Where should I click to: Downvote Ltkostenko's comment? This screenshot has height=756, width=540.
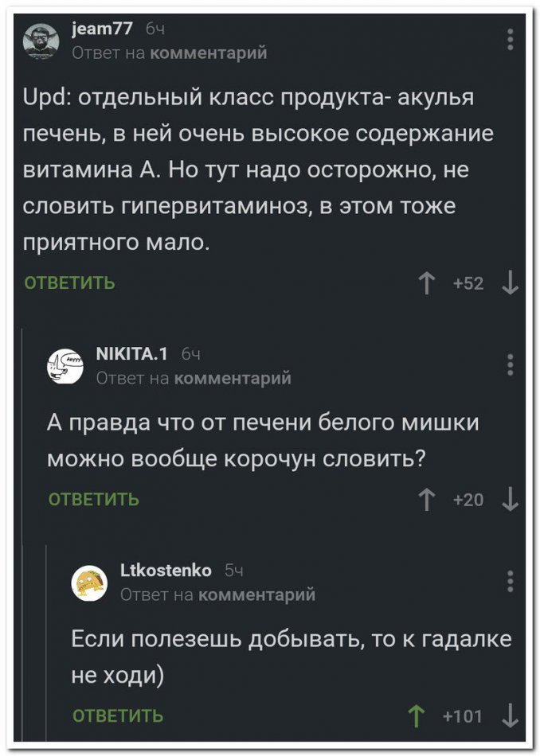[x=511, y=715]
